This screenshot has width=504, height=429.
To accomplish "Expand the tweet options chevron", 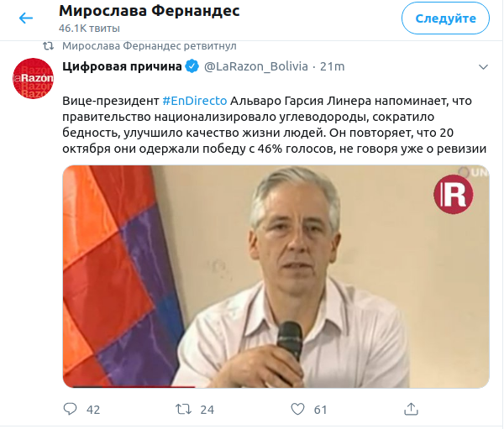I will [x=483, y=67].
